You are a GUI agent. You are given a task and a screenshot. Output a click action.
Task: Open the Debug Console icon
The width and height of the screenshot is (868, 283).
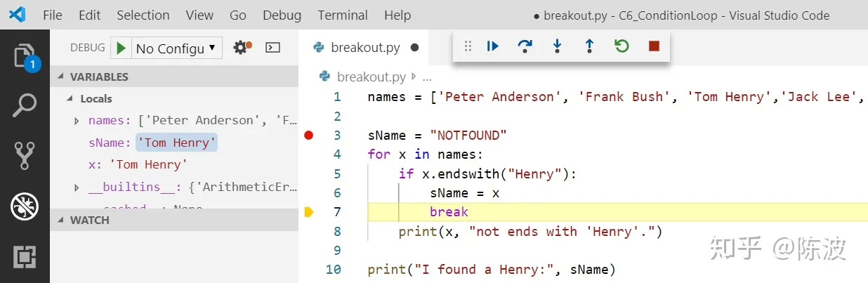point(272,48)
